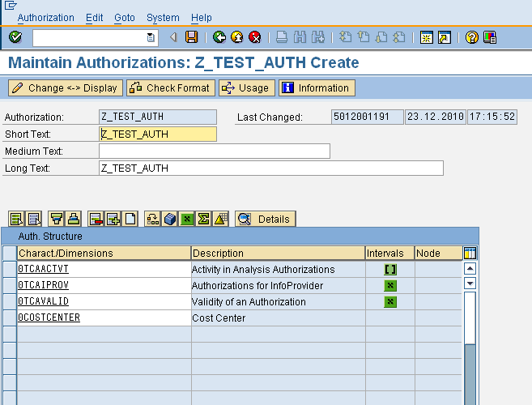Open the Edit menu

[x=94, y=18]
